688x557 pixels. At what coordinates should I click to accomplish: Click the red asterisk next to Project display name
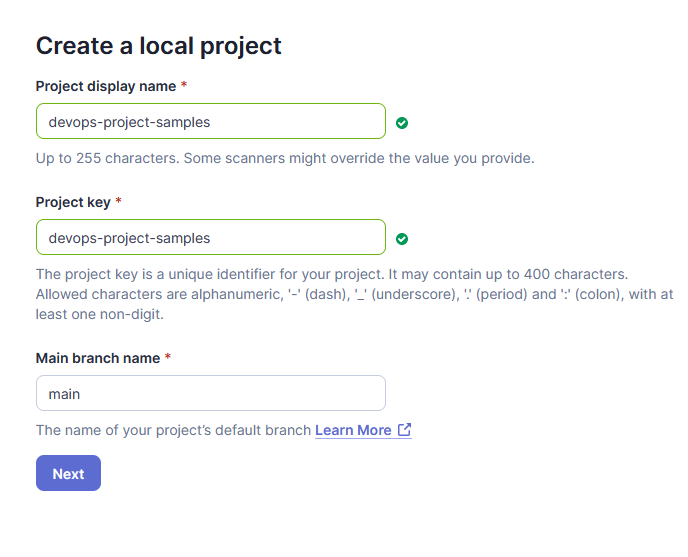[184, 84]
